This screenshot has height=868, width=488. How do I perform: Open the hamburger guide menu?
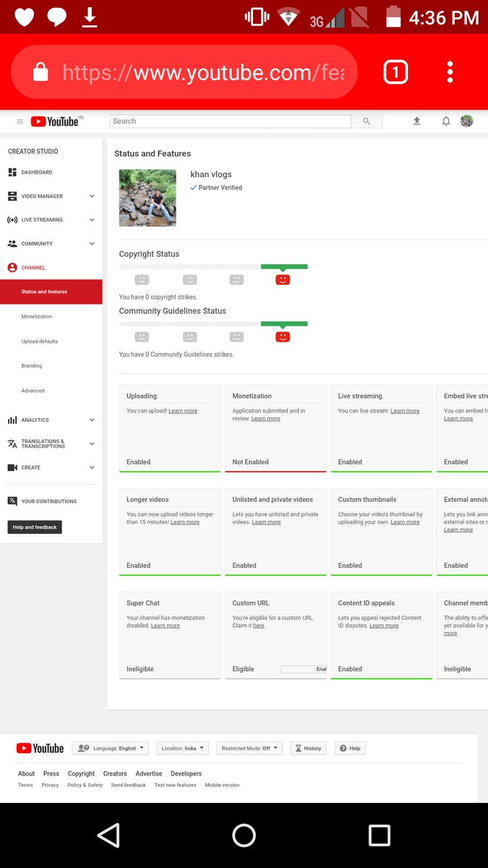[20, 122]
